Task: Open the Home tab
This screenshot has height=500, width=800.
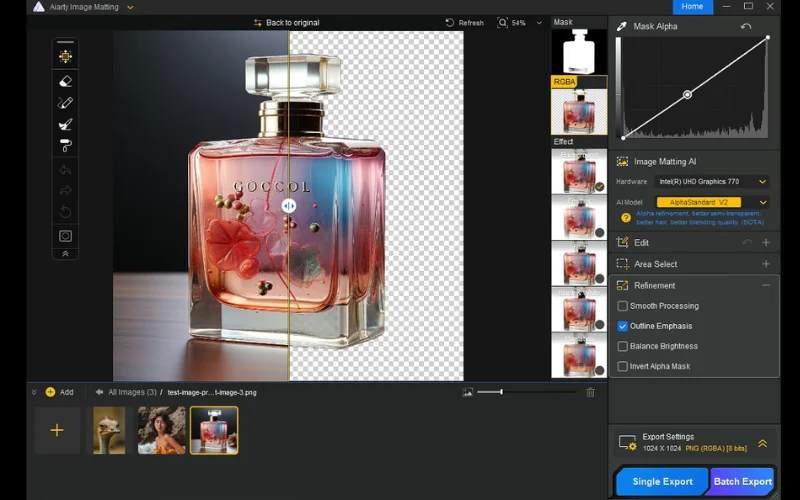Action: pyautogui.click(x=692, y=7)
